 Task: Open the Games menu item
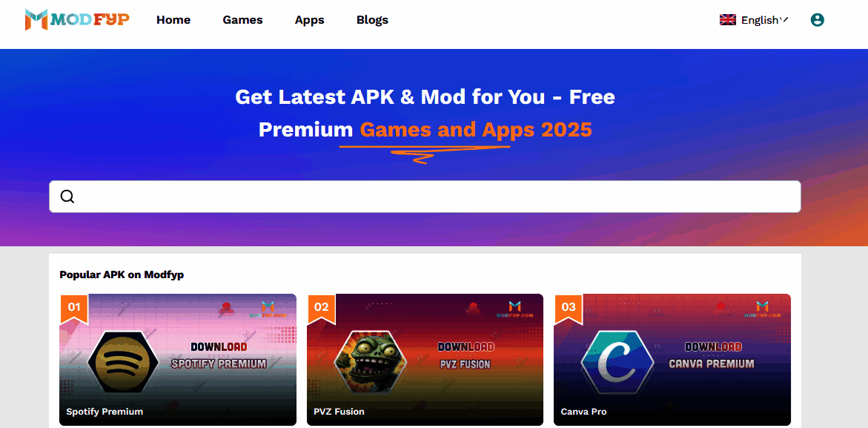click(x=242, y=20)
